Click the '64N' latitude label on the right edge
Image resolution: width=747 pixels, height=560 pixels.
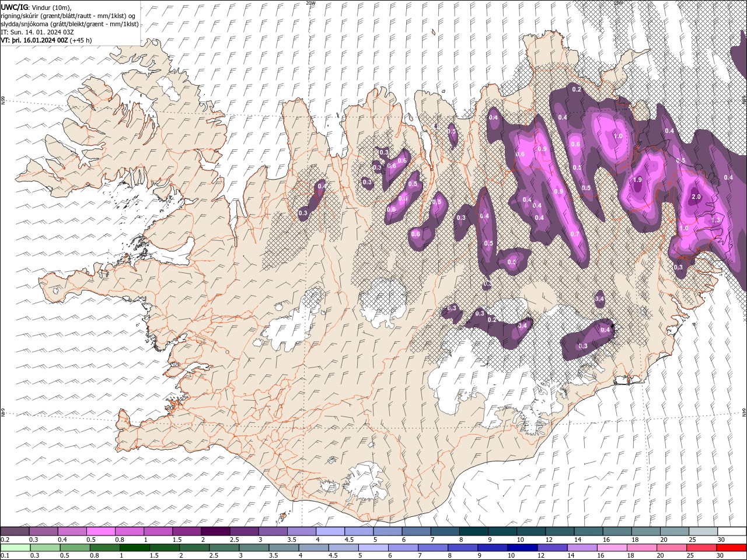click(744, 412)
